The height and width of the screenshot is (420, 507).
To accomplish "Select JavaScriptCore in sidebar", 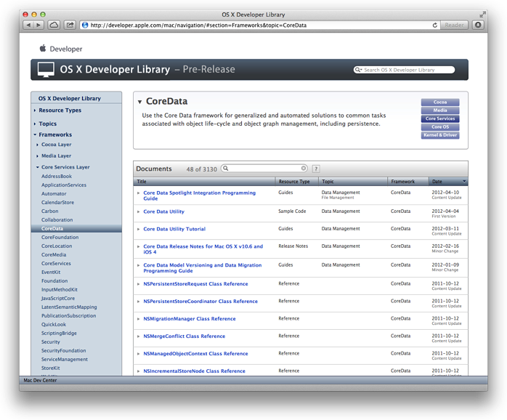I will point(58,299).
